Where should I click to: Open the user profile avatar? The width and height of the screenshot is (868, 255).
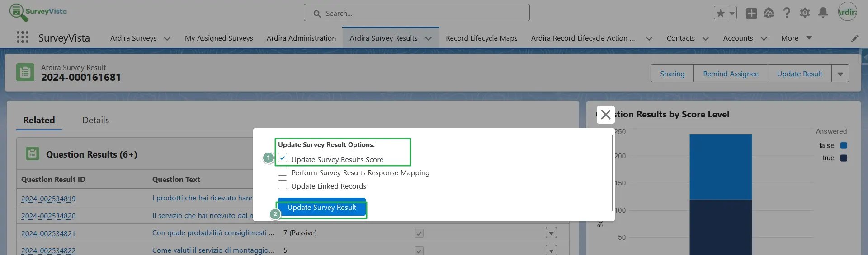click(847, 12)
